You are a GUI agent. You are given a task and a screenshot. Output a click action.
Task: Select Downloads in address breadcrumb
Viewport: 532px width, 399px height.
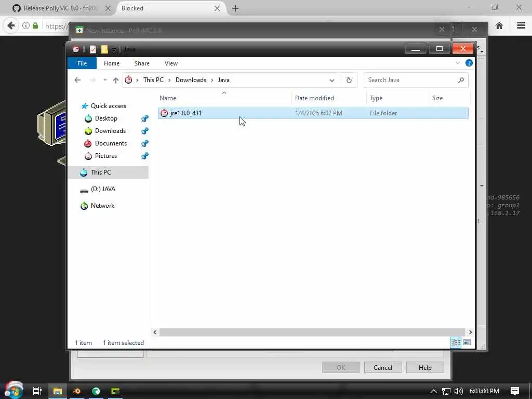[191, 79]
